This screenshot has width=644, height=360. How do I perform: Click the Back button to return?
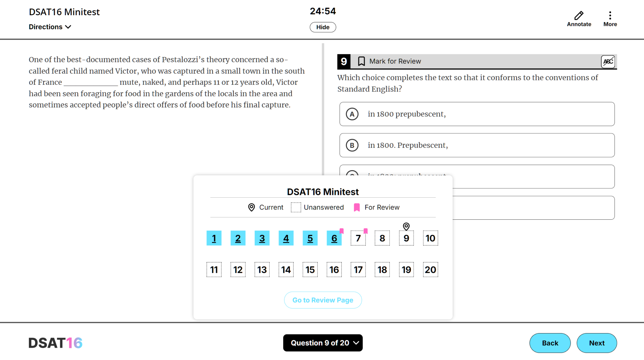coord(550,343)
